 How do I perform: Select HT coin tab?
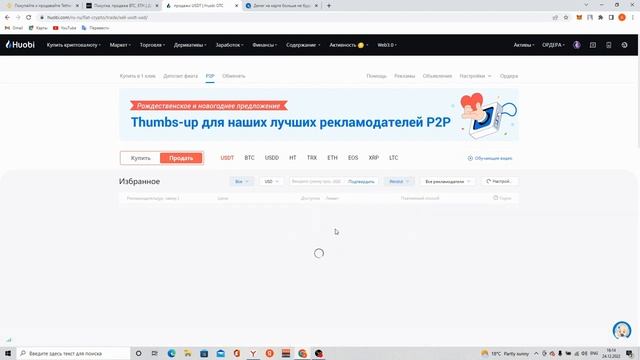point(293,158)
